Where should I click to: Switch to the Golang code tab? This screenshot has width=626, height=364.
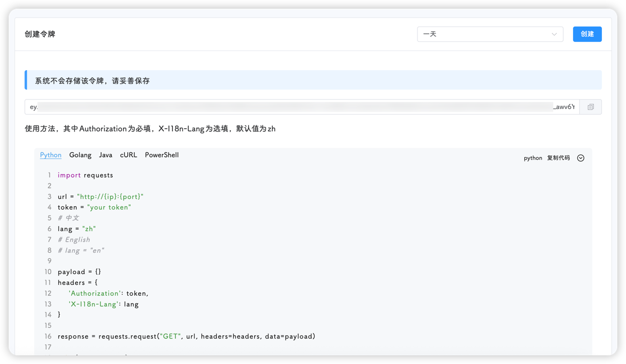tap(80, 155)
